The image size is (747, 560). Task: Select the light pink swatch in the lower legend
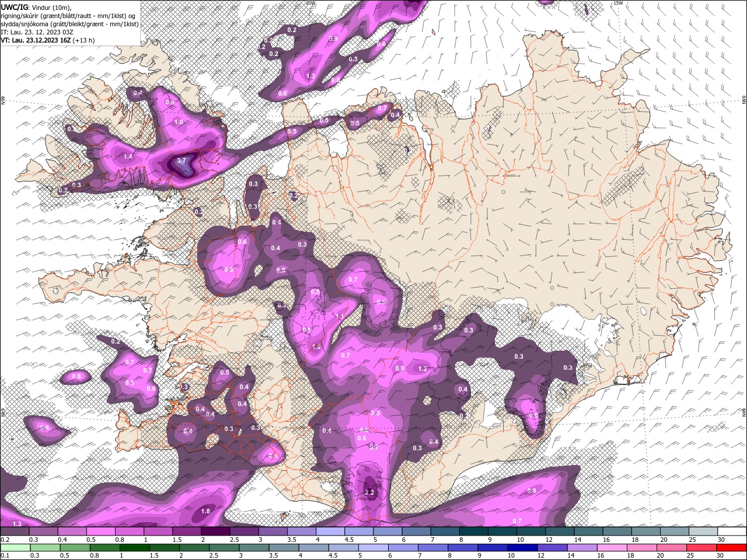point(612,548)
